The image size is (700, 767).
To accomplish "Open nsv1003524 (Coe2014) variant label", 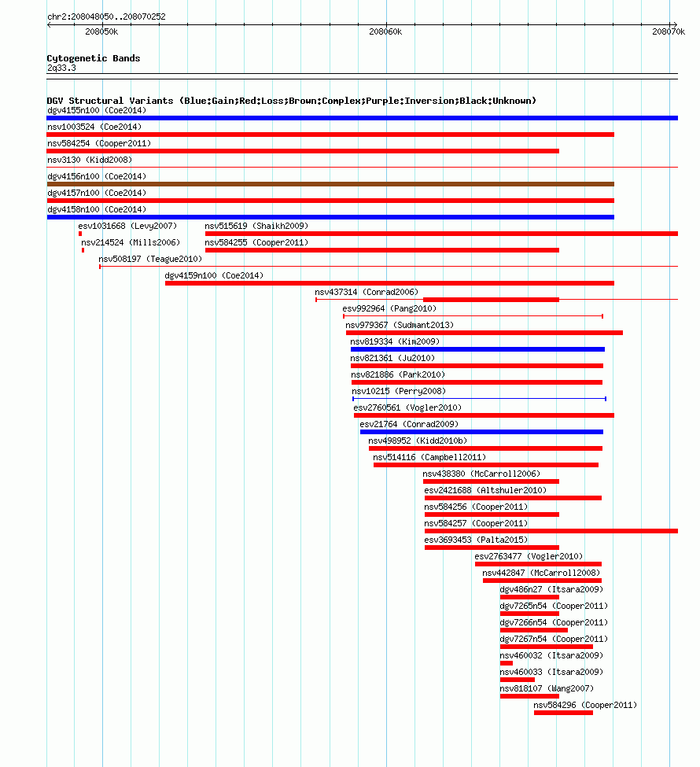I will (94, 127).
